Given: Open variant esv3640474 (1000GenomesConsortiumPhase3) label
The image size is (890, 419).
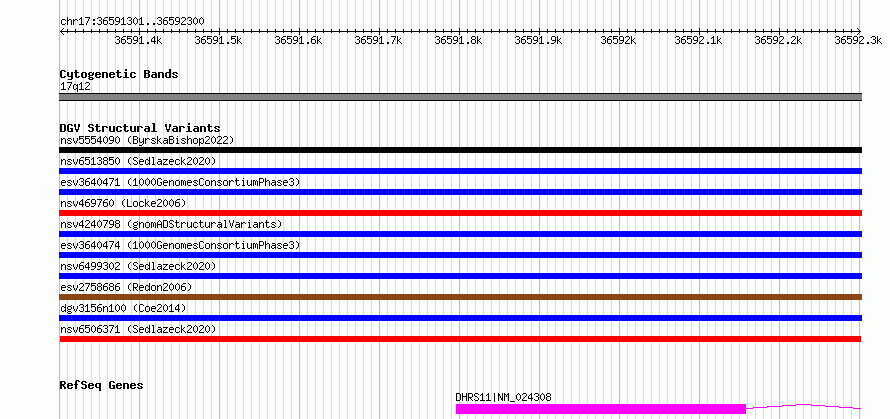Looking at the screenshot, I should click(x=179, y=245).
